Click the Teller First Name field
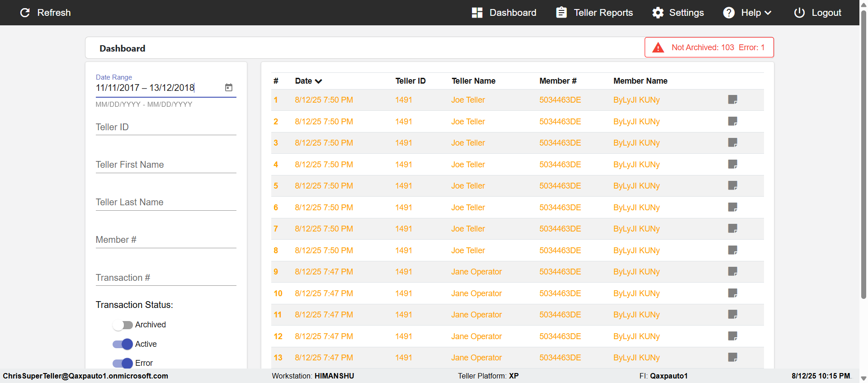Image resolution: width=868 pixels, height=383 pixels. coord(166,165)
